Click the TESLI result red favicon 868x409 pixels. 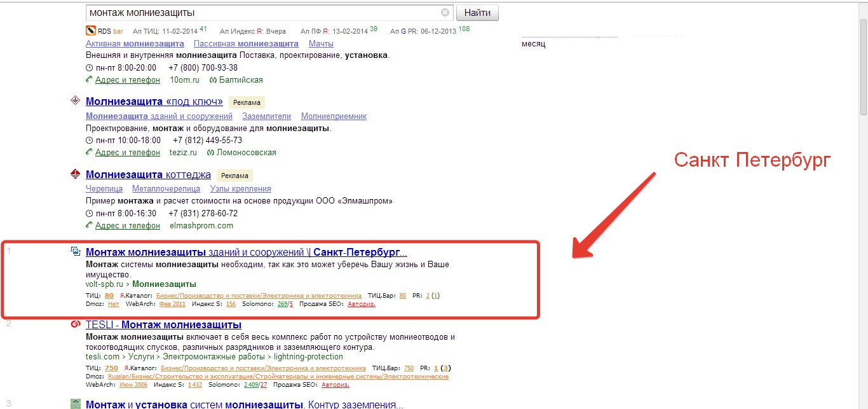pos(75,324)
